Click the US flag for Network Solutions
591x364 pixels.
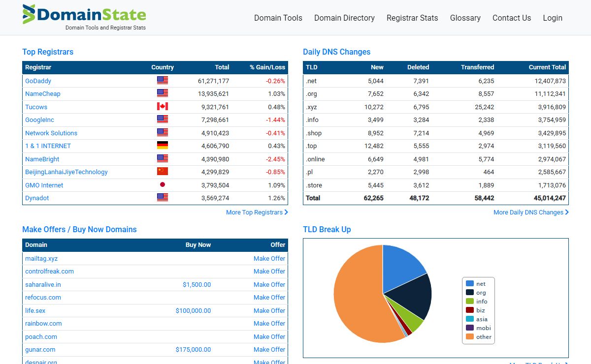pos(163,133)
